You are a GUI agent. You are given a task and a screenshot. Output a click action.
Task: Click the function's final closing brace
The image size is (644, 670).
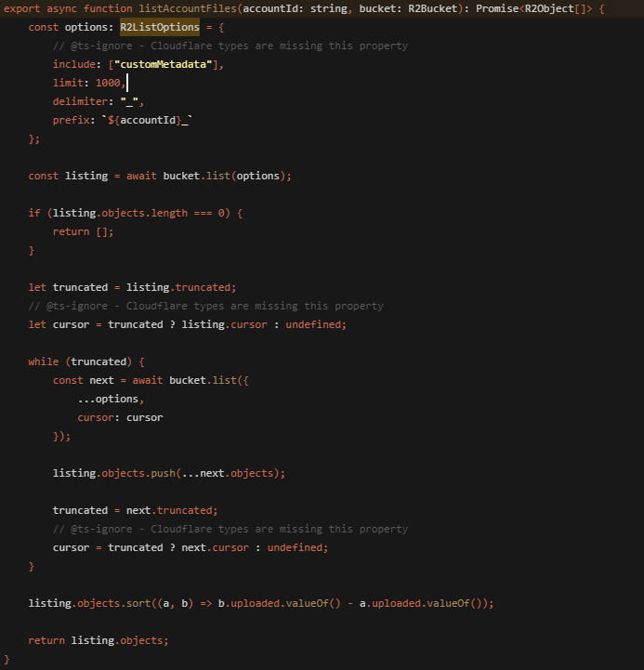[7, 659]
